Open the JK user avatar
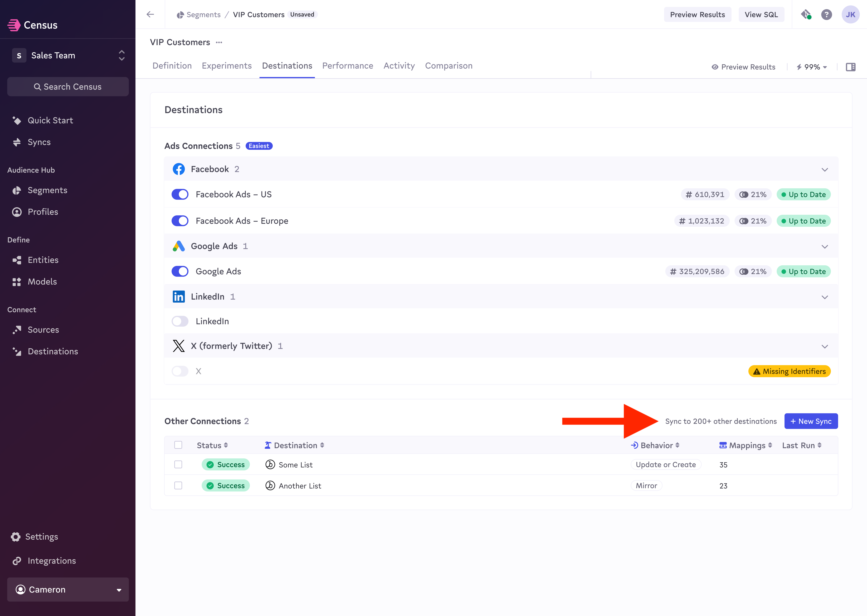This screenshot has height=616, width=867. [850, 14]
